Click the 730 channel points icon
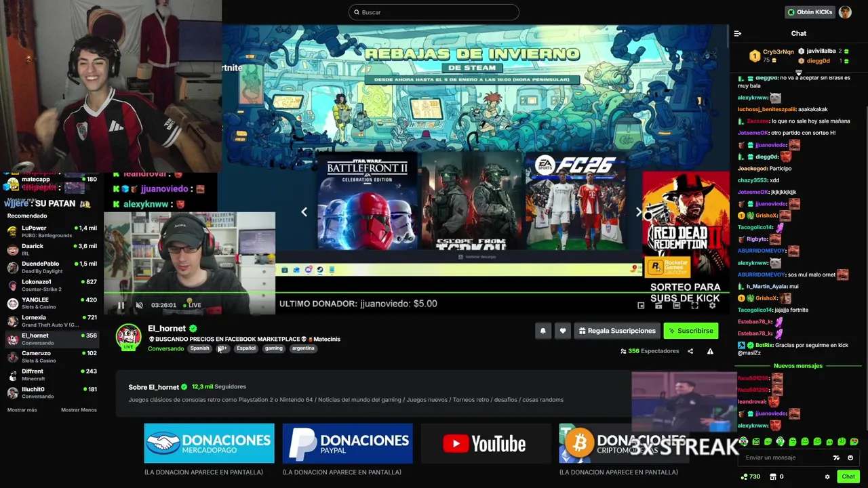 tap(751, 476)
